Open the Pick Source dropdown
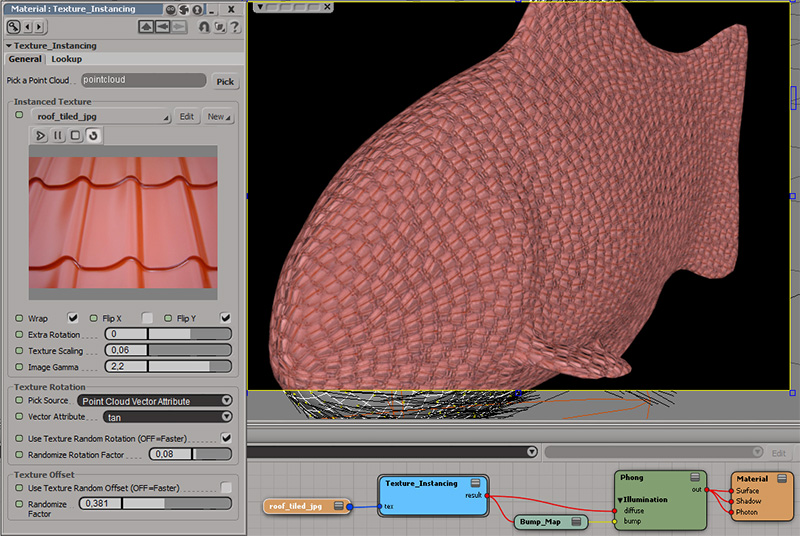 [x=154, y=400]
